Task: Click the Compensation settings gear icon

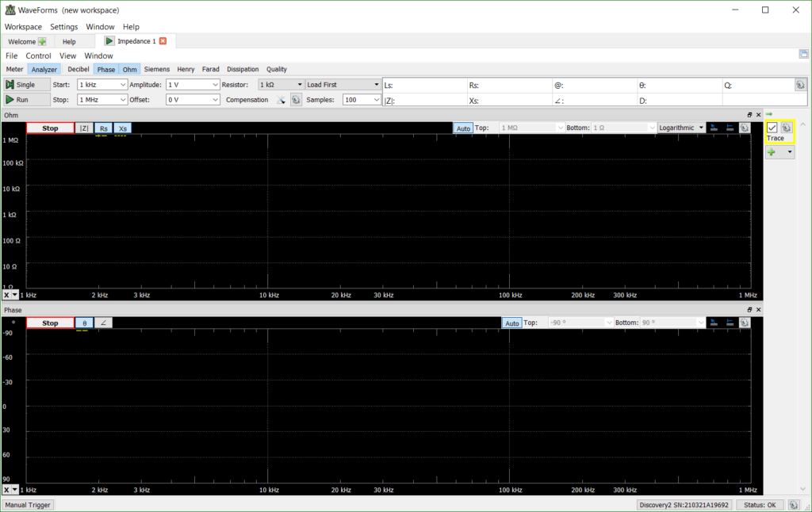Action: click(x=296, y=99)
